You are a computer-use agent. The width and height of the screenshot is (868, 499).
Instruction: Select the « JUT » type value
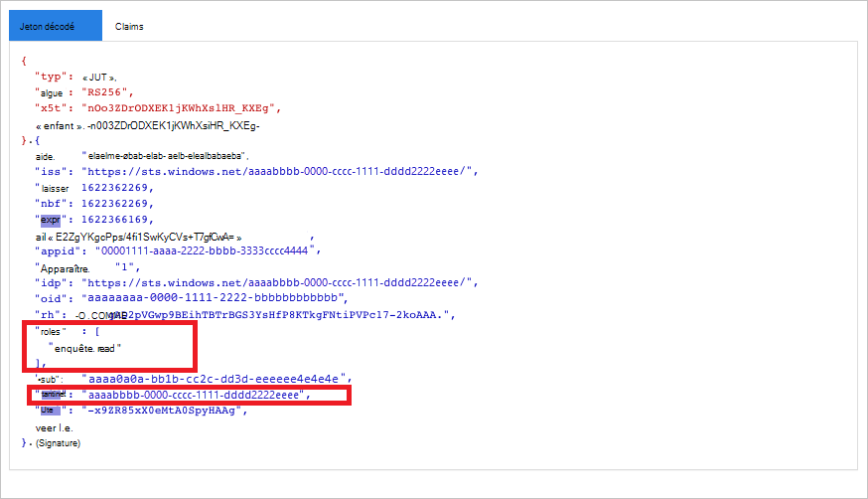[99, 77]
